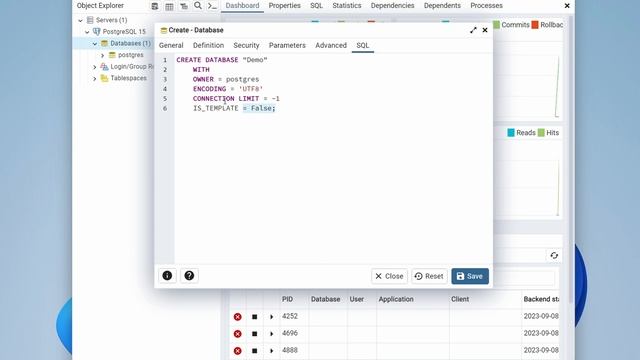Screen dimensions: 640x360
Task: Expand the Login/Group Roles node
Action: point(95,67)
